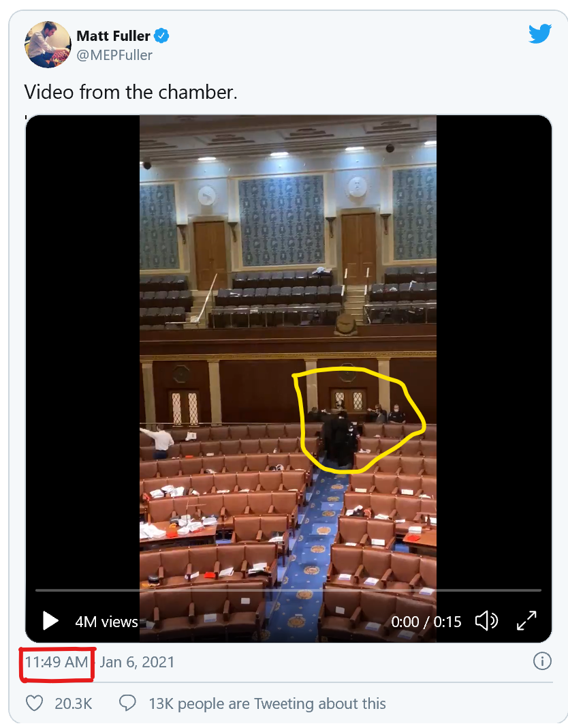The height and width of the screenshot is (728, 568).
Task: Mute the video sound speaker icon
Action: [486, 621]
